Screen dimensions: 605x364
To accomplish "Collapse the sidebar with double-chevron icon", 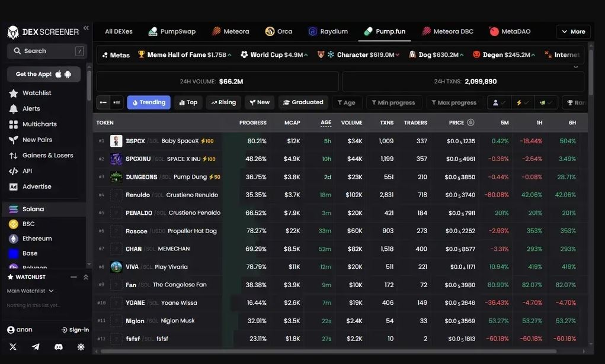I will (86, 28).
